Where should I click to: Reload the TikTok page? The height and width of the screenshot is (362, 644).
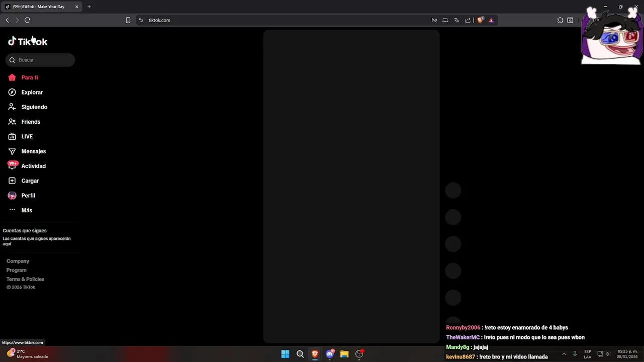28,20
